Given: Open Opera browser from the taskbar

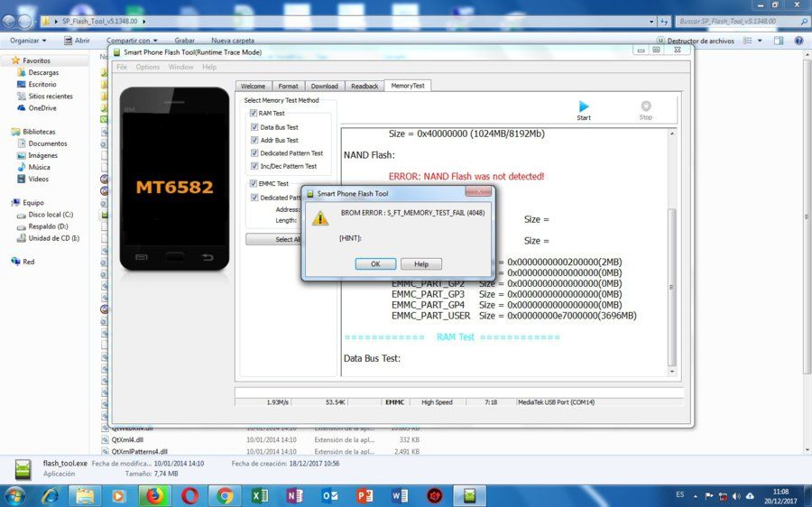Looking at the screenshot, I should pos(189,496).
